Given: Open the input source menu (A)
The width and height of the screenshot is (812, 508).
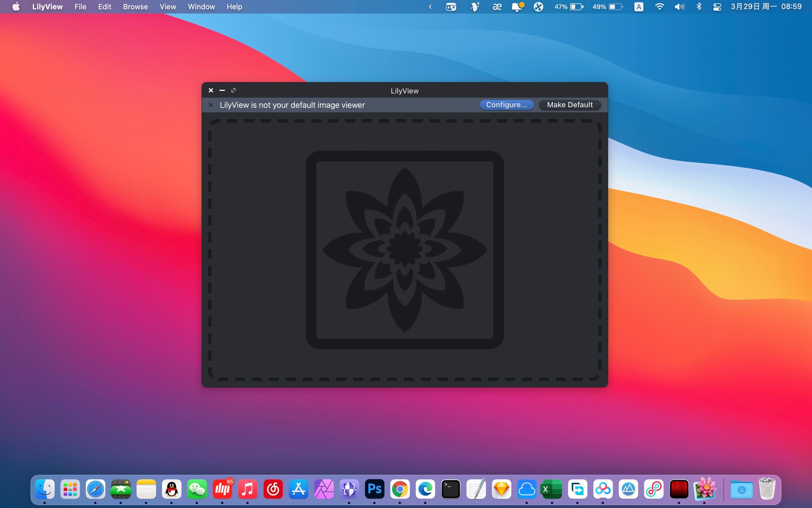Looking at the screenshot, I should coord(639,7).
